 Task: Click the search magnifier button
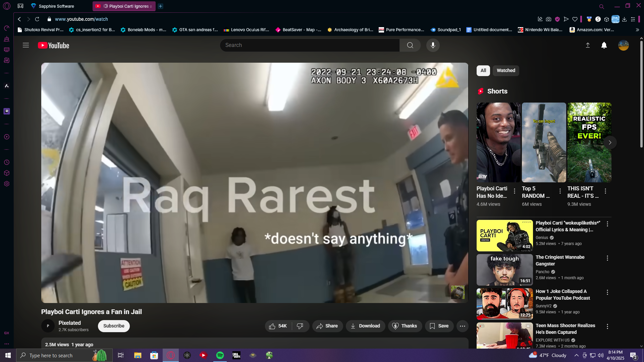[x=410, y=45]
